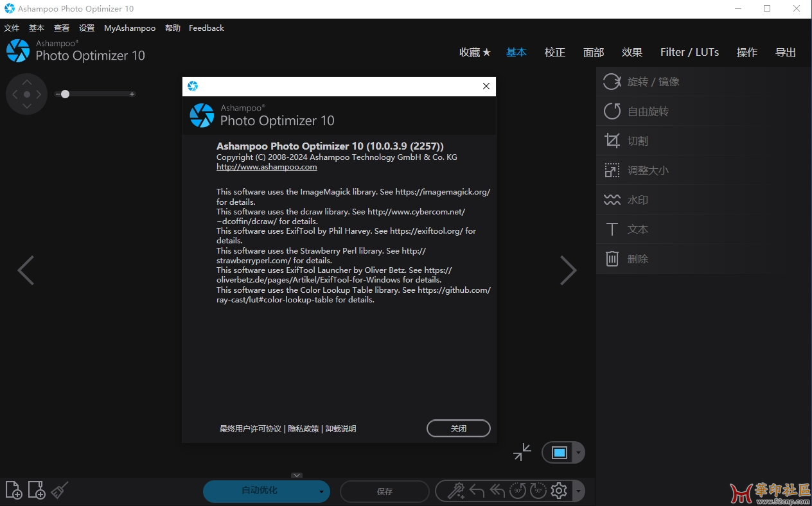The image size is (812, 506).
Task: Switch to the Filter / LUTs tab
Action: tap(690, 53)
